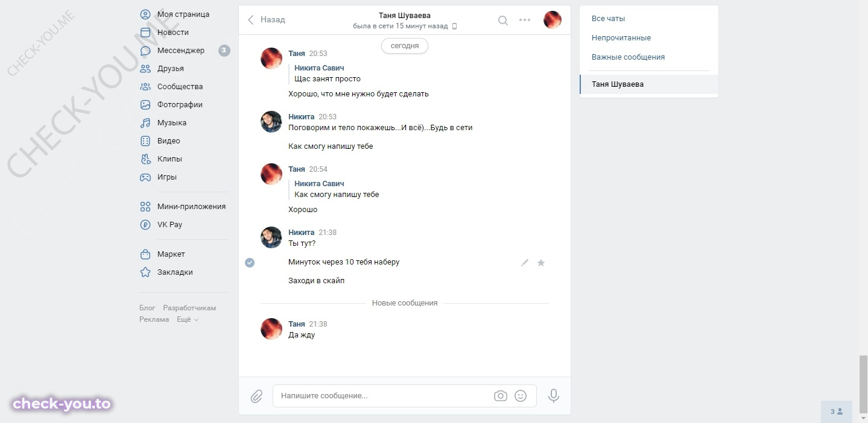Open Друзья friends icon

coord(145,69)
